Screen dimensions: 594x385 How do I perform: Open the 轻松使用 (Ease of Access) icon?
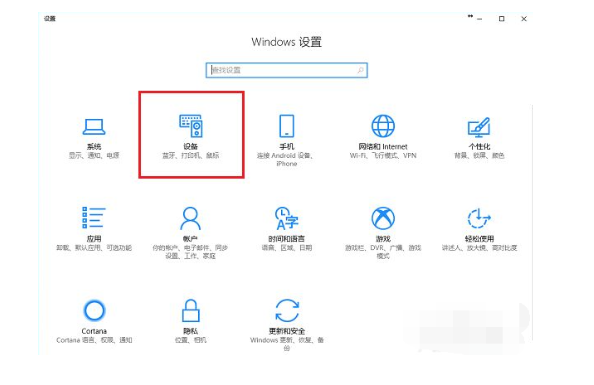479,218
